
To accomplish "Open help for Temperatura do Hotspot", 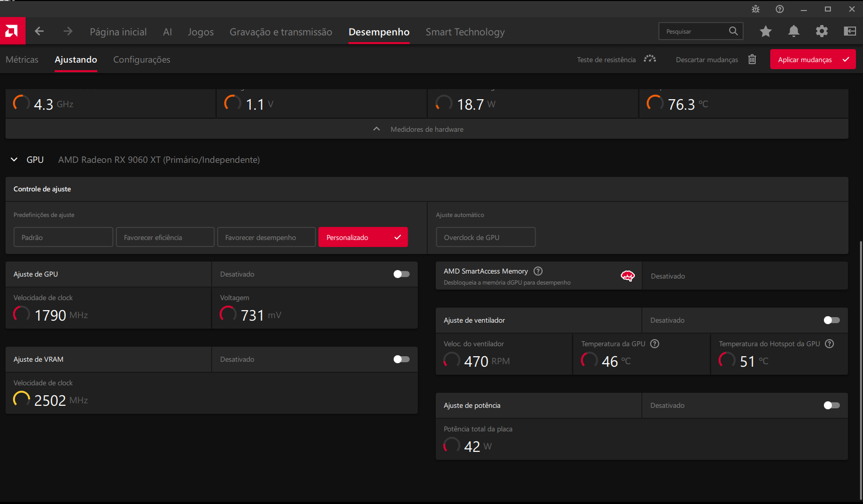I will click(829, 344).
